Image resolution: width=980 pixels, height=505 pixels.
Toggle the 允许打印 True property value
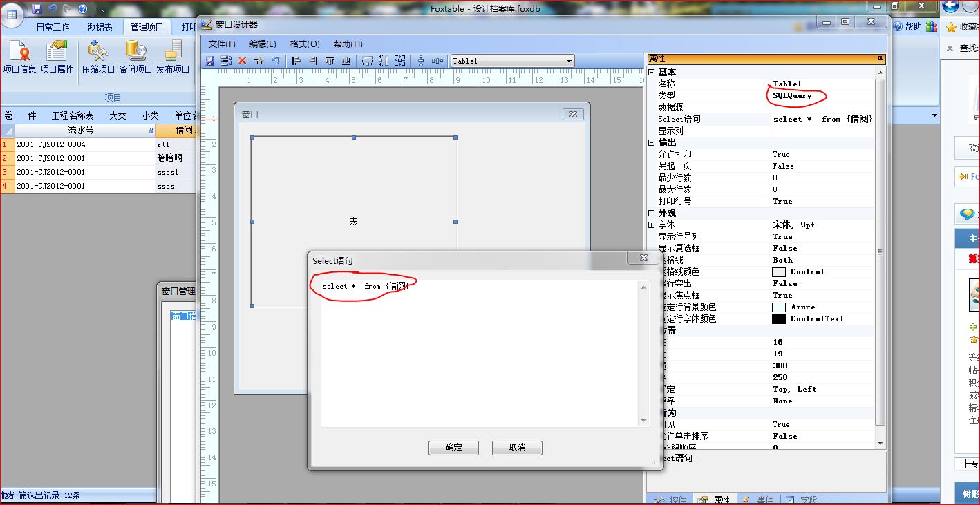(782, 154)
